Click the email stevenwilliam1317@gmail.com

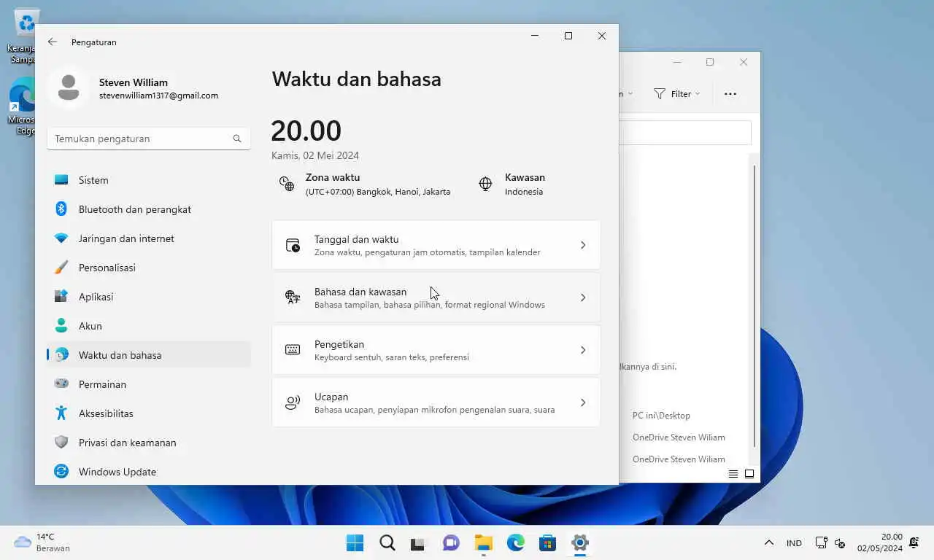point(158,96)
